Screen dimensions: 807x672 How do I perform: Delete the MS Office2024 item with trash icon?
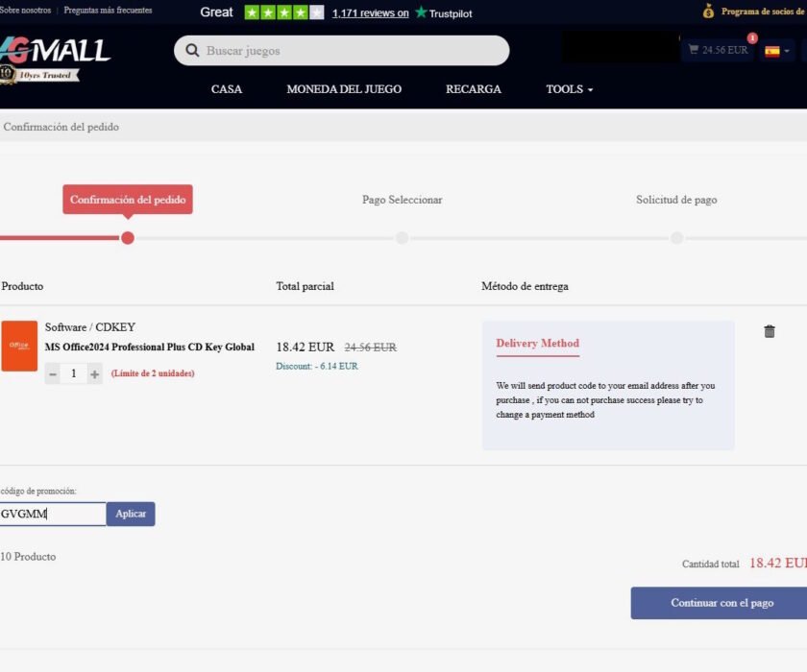769,331
